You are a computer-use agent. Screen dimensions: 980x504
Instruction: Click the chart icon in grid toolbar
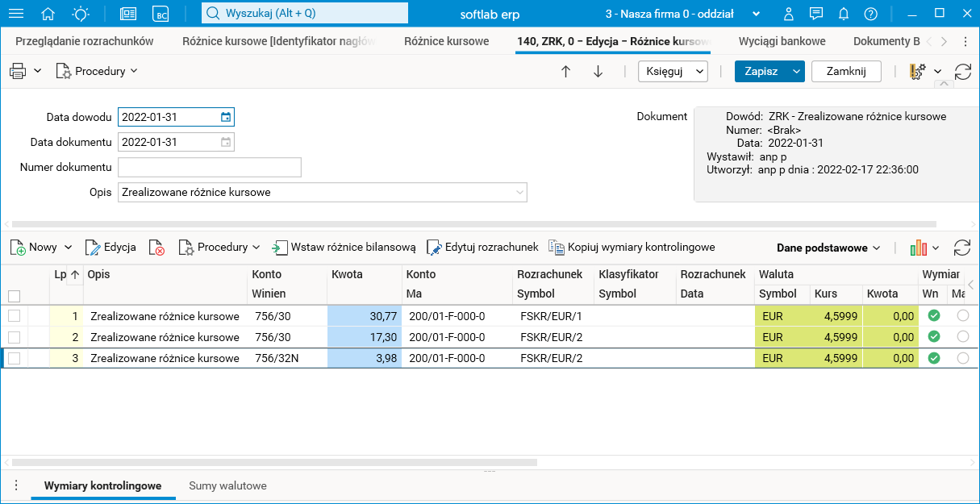point(919,248)
